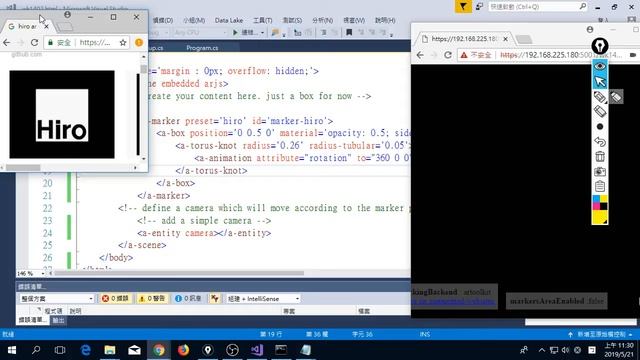Toggle the 0 warnings filter button
The image size is (640, 360).
[x=152, y=298]
